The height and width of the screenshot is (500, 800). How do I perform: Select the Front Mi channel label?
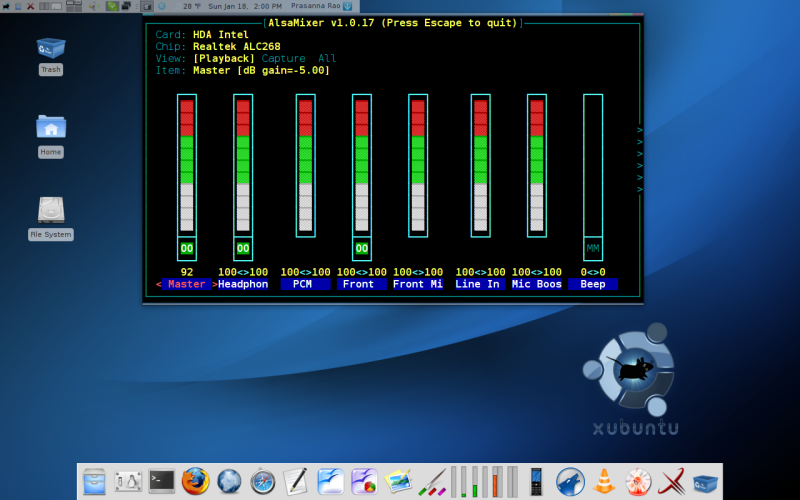[418, 284]
